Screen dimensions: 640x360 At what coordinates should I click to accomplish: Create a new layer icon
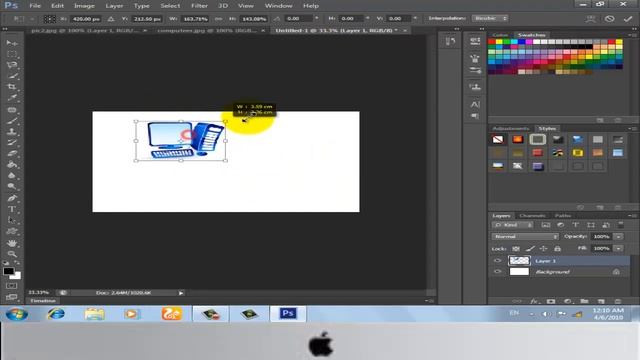pyautogui.click(x=601, y=301)
